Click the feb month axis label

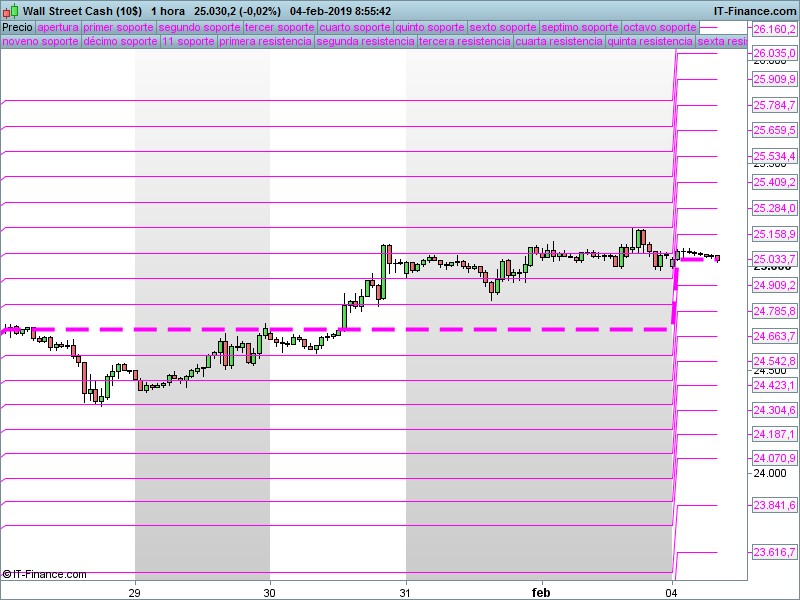click(541, 593)
